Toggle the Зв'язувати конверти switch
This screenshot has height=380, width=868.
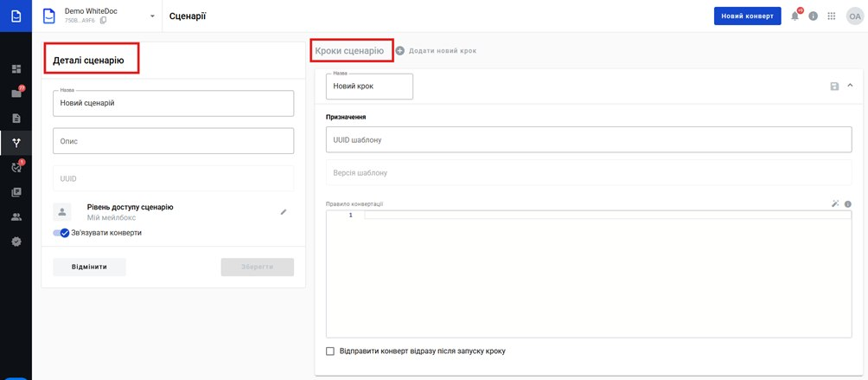coord(61,233)
